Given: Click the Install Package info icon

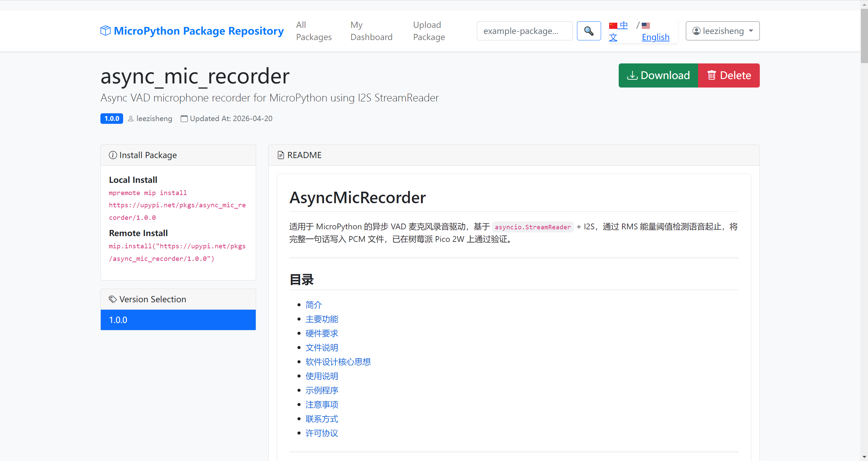Looking at the screenshot, I should [x=113, y=155].
